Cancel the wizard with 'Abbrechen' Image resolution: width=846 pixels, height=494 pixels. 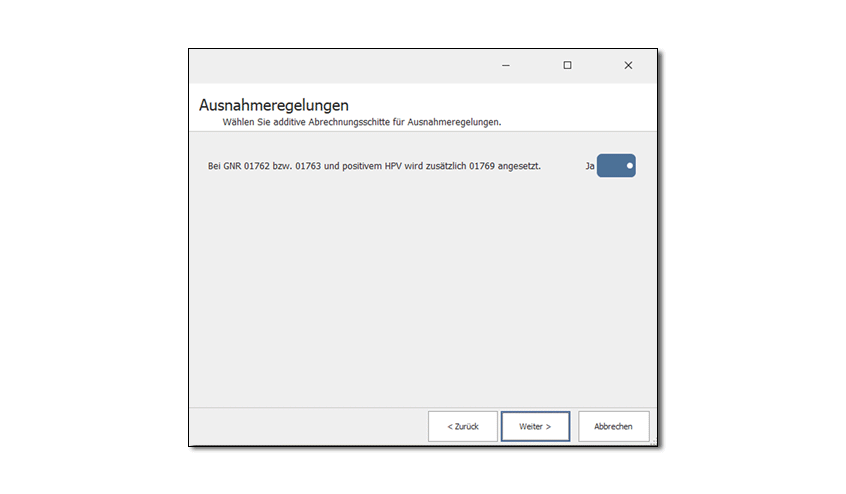click(x=613, y=426)
